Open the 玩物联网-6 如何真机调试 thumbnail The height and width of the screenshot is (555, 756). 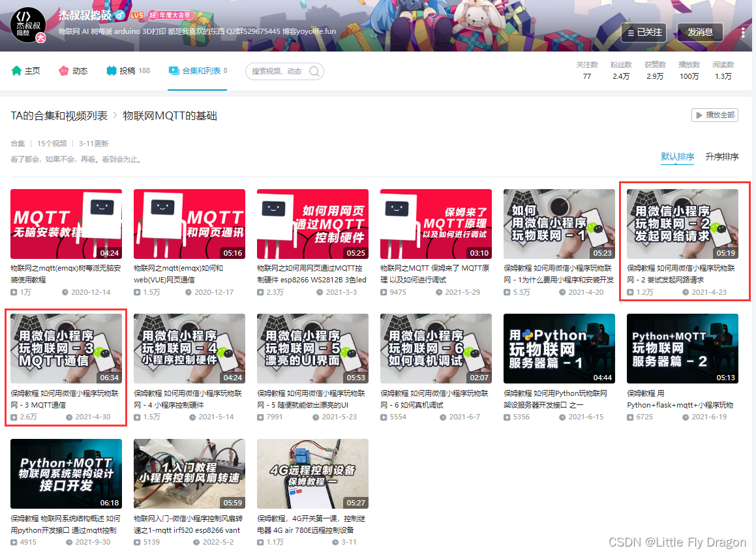point(436,349)
